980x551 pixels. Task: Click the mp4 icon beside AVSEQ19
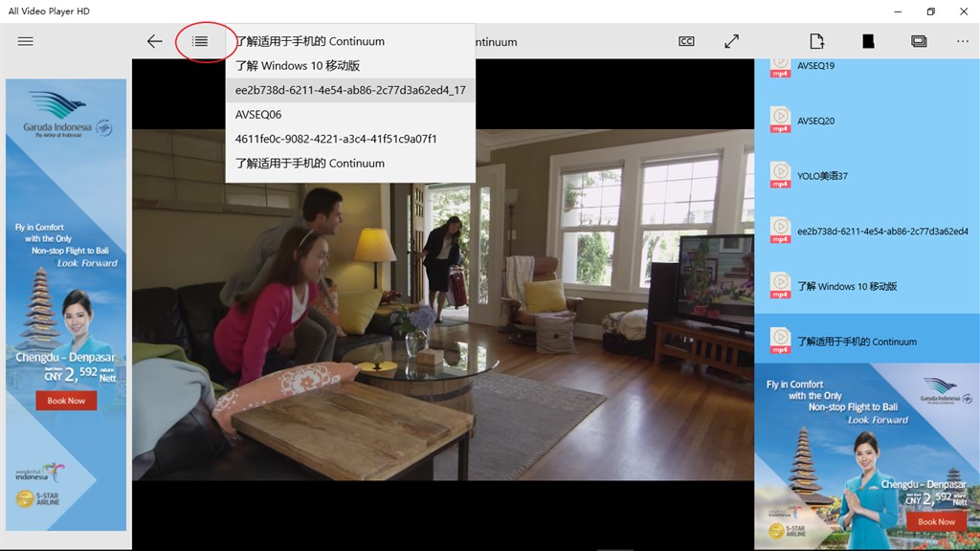(780, 66)
